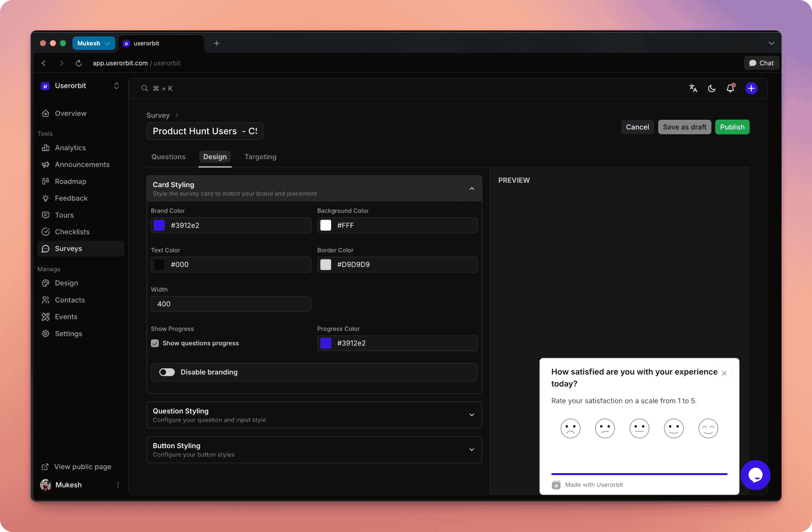The height and width of the screenshot is (532, 812).
Task: Expand the Question Styling section
Action: point(471,415)
